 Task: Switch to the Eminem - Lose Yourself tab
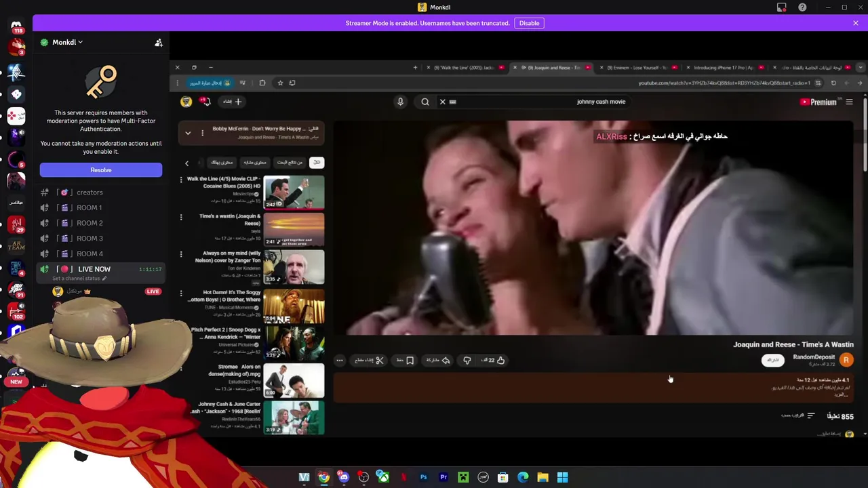coord(637,68)
